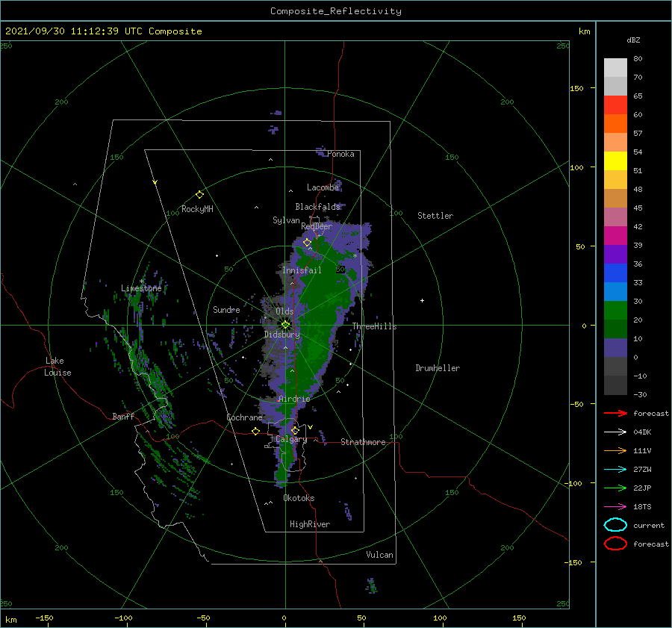
Task: Click the Innisfail city label
Action: pyautogui.click(x=302, y=270)
